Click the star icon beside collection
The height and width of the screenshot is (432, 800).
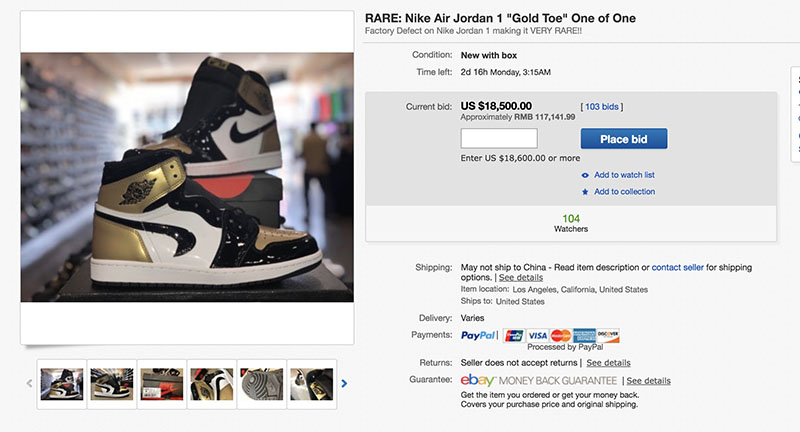585,192
